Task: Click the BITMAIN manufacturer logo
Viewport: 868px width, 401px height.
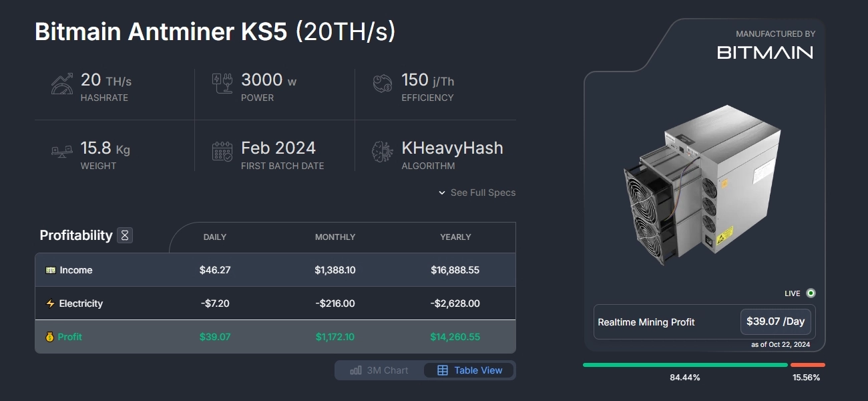Action: (764, 51)
